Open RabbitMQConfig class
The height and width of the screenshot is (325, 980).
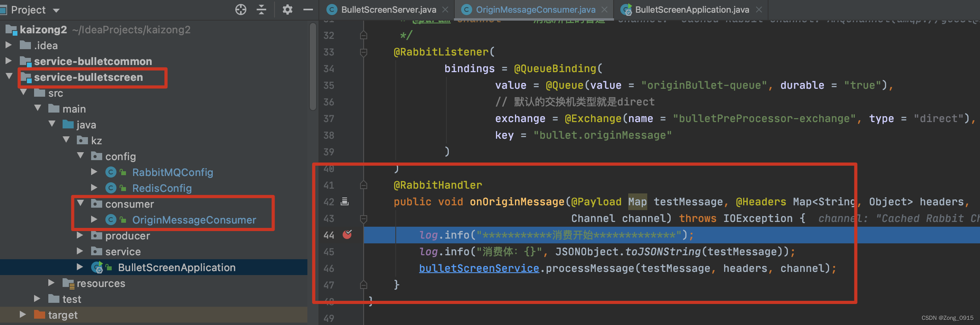click(172, 172)
